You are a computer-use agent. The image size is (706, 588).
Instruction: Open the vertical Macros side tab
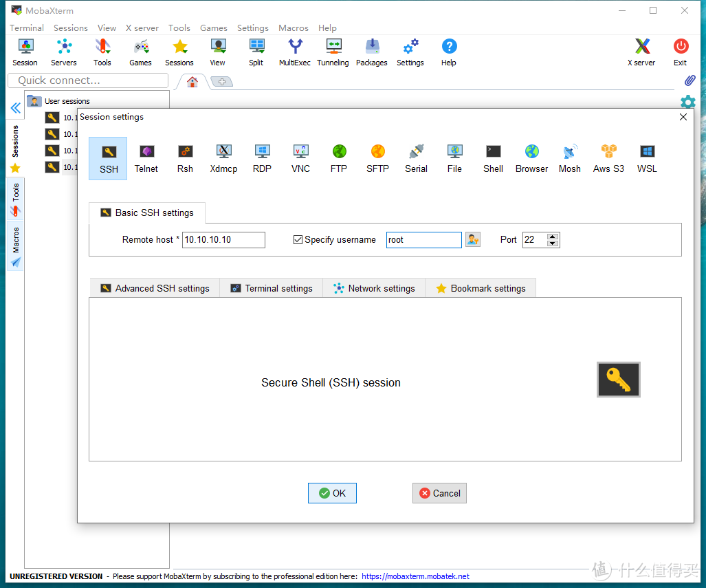click(15, 246)
